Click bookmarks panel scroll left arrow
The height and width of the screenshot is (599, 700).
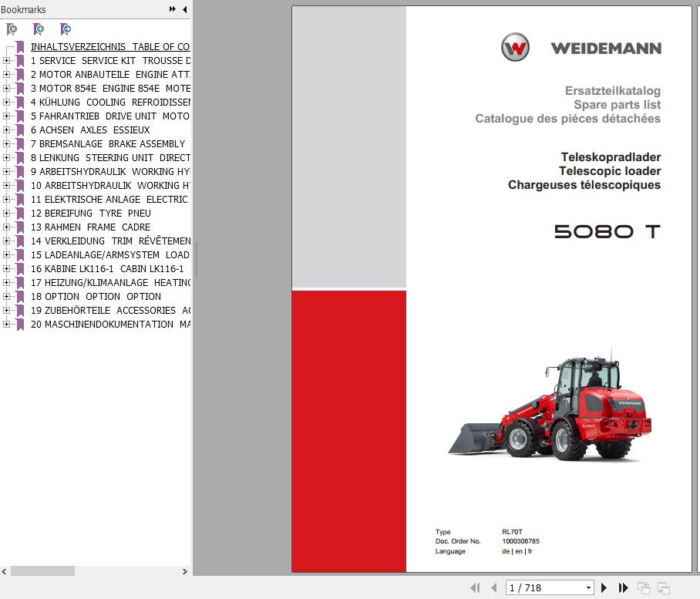(x=4, y=571)
